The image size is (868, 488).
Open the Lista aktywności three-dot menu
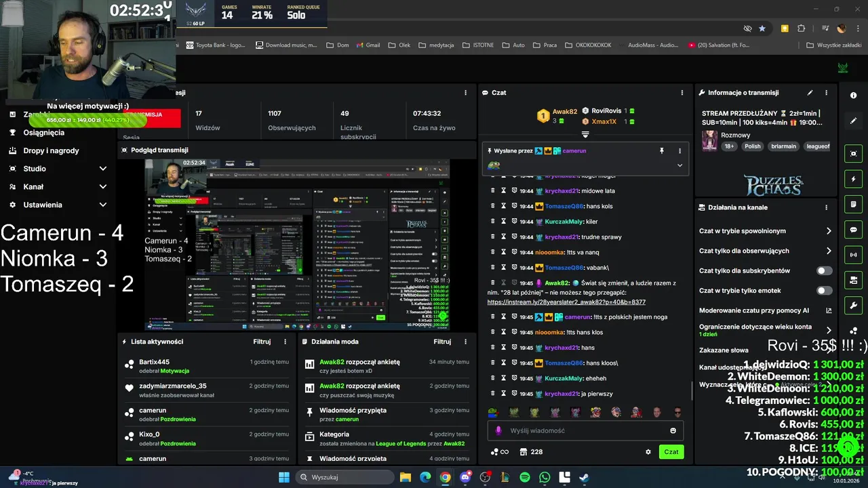tap(285, 342)
